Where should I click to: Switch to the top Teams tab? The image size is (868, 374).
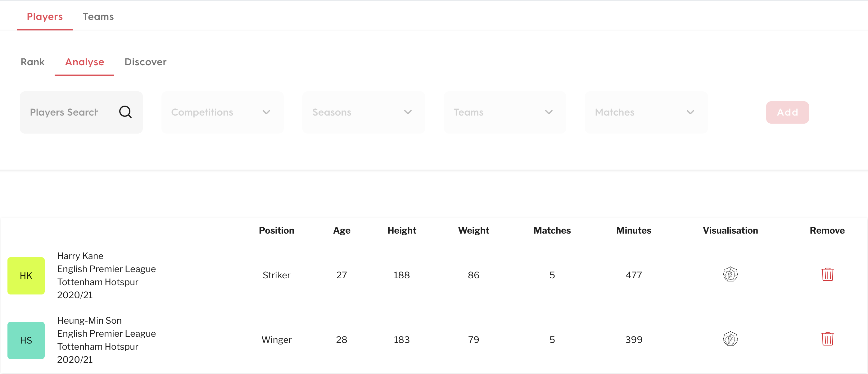tap(98, 16)
